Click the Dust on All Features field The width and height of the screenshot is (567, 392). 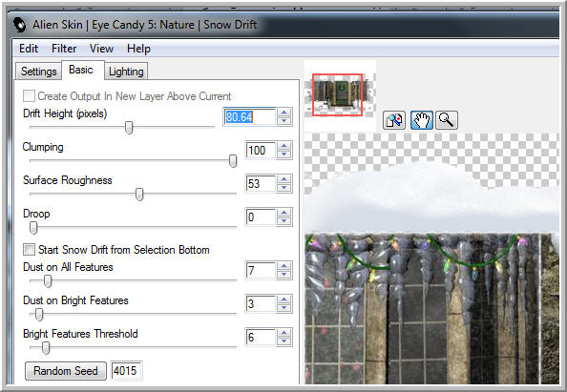[x=261, y=270]
